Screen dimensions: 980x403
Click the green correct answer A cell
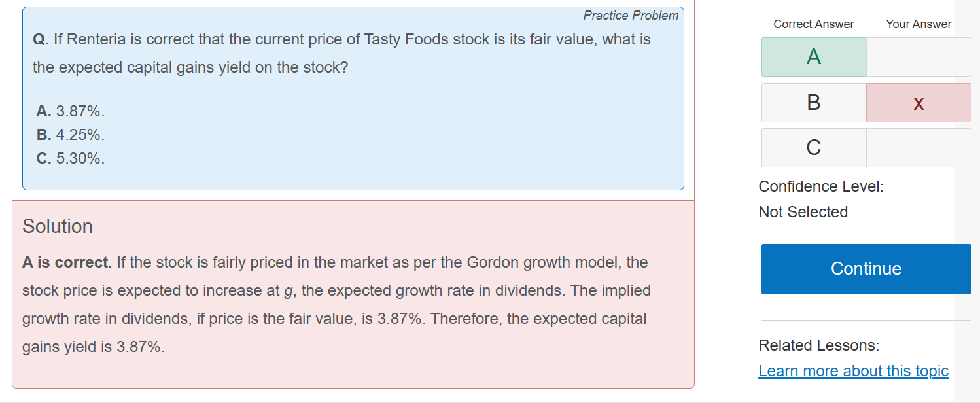click(813, 57)
